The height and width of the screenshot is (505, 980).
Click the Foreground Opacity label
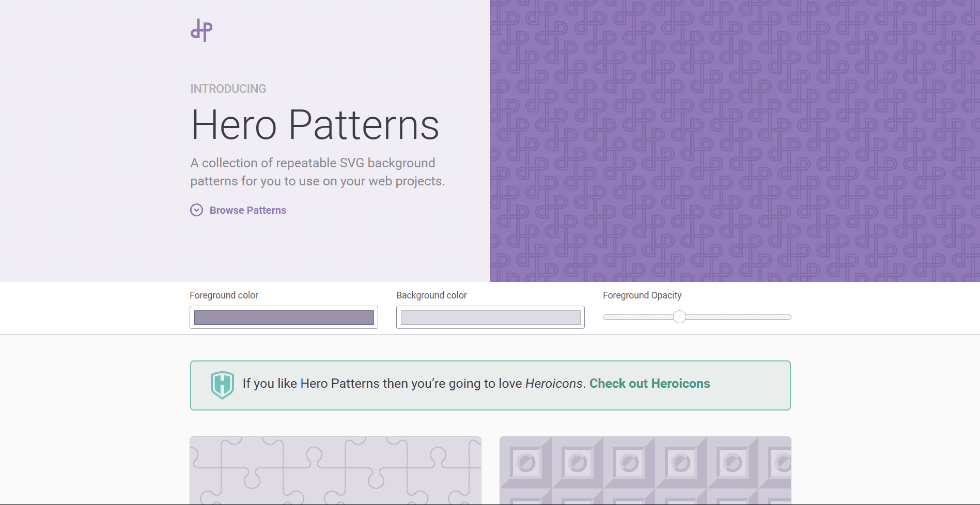click(642, 295)
